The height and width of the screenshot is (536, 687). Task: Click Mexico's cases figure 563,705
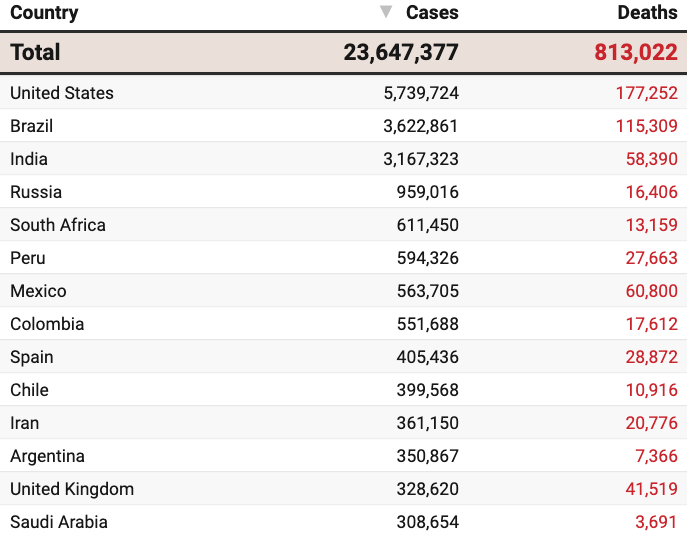click(x=428, y=291)
